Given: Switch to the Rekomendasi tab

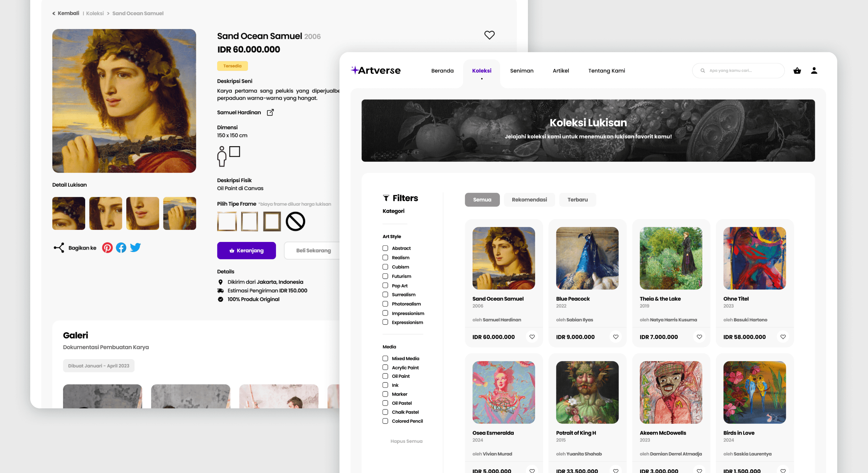Looking at the screenshot, I should tap(529, 199).
